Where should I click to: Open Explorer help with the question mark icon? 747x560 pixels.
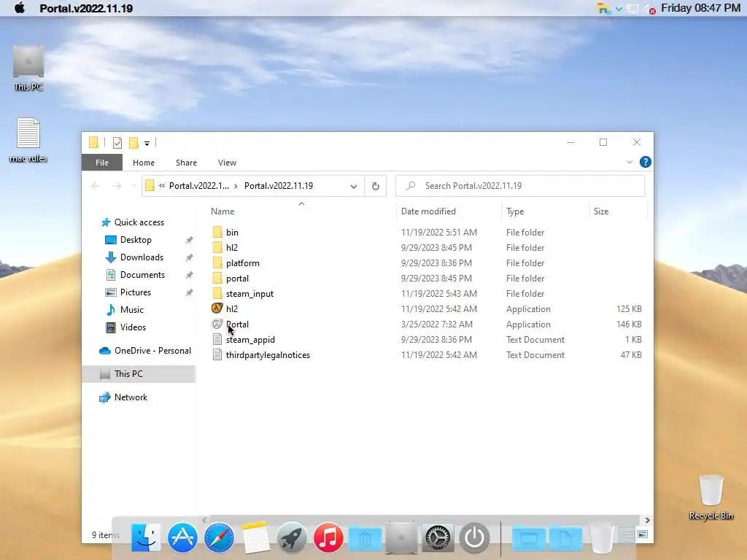pos(645,162)
